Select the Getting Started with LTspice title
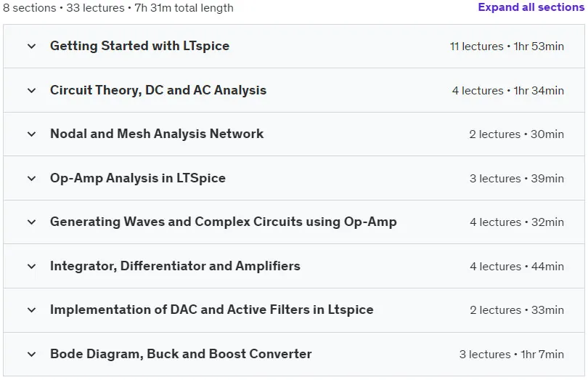Viewport: 588px width, 380px height. click(140, 46)
